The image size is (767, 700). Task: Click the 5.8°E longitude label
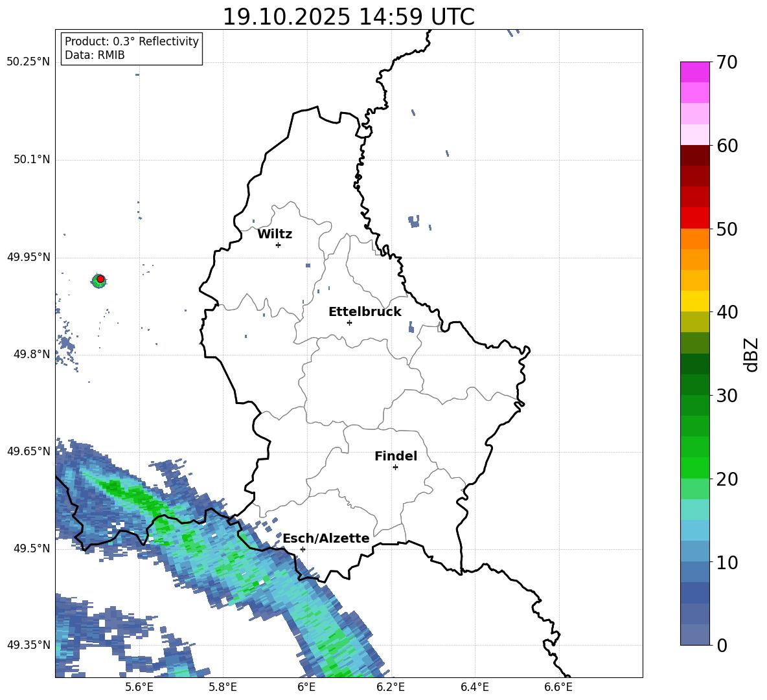click(223, 687)
